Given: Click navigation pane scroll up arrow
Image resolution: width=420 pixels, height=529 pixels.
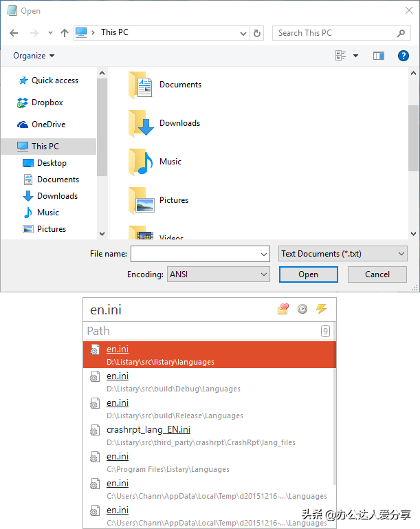Looking at the screenshot, I should point(102,73).
